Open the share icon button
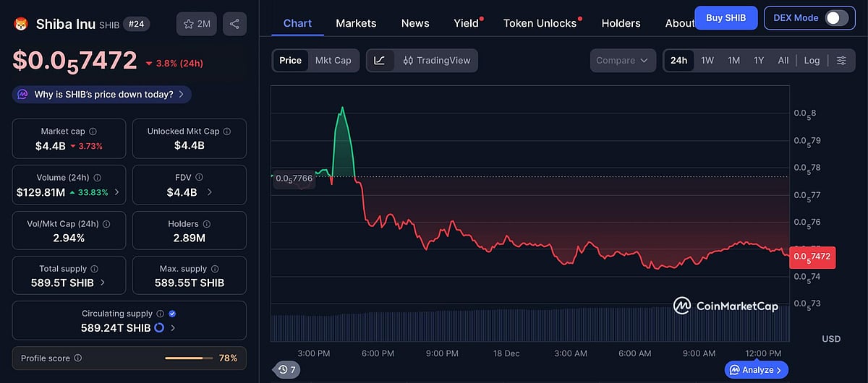Screen dimensions: 868x383 point(234,24)
